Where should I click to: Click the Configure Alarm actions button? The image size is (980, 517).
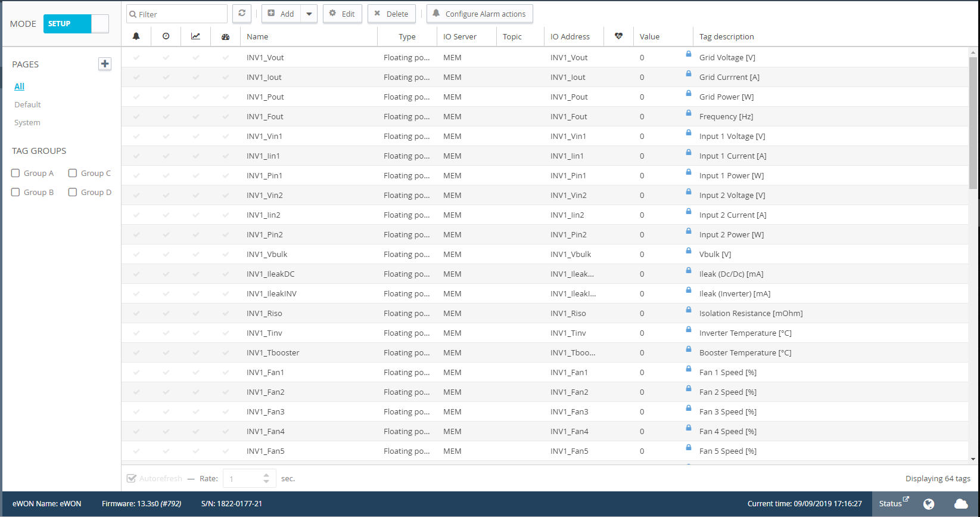(480, 14)
